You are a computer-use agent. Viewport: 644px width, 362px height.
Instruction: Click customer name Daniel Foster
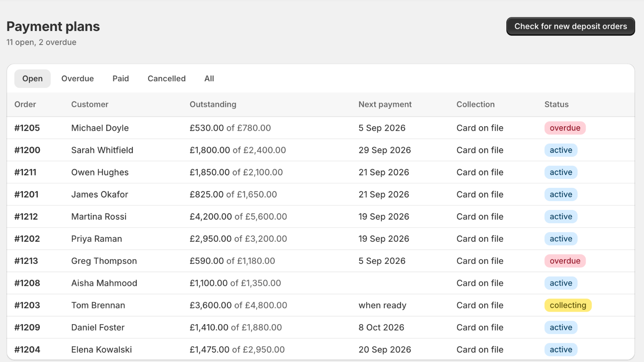[x=98, y=327]
